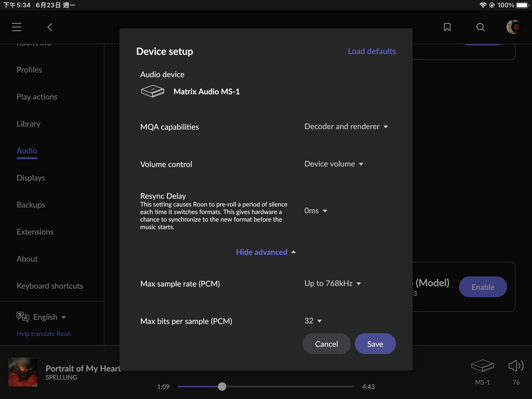Open Volume control Device volume dropdown
Image resolution: width=532 pixels, height=399 pixels.
pyautogui.click(x=334, y=164)
